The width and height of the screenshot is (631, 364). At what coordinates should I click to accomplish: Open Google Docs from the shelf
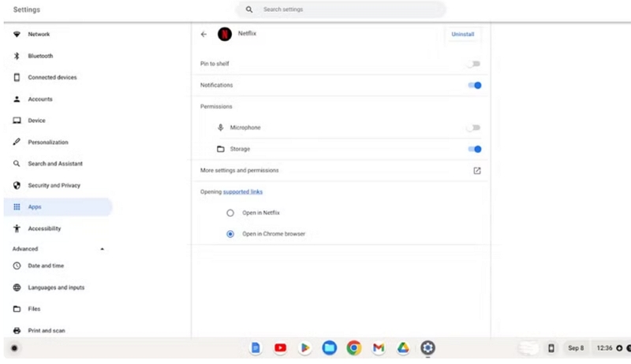pyautogui.click(x=256, y=348)
